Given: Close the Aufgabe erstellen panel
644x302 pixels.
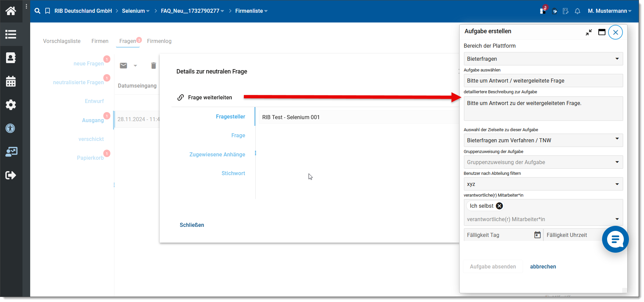Looking at the screenshot, I should pos(615,32).
